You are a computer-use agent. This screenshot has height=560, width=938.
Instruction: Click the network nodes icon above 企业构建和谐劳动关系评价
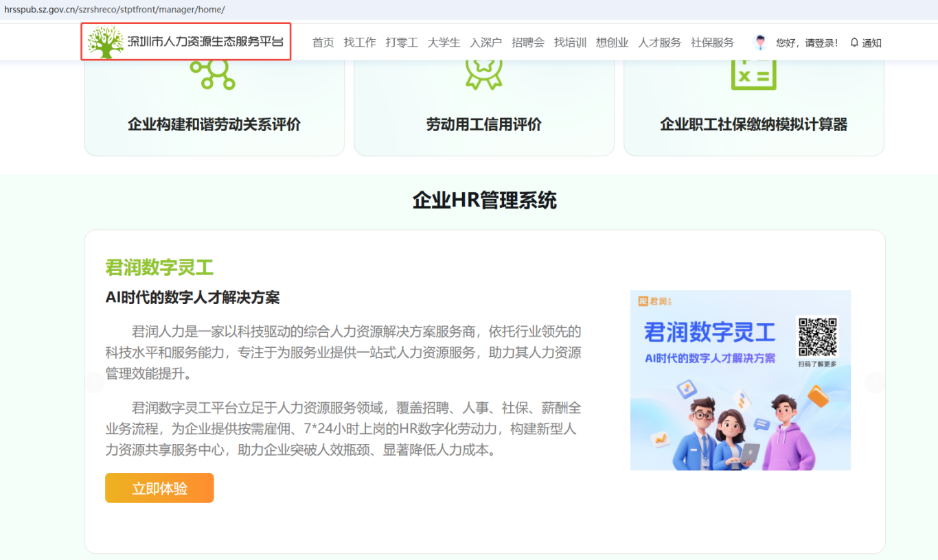[x=212, y=73]
